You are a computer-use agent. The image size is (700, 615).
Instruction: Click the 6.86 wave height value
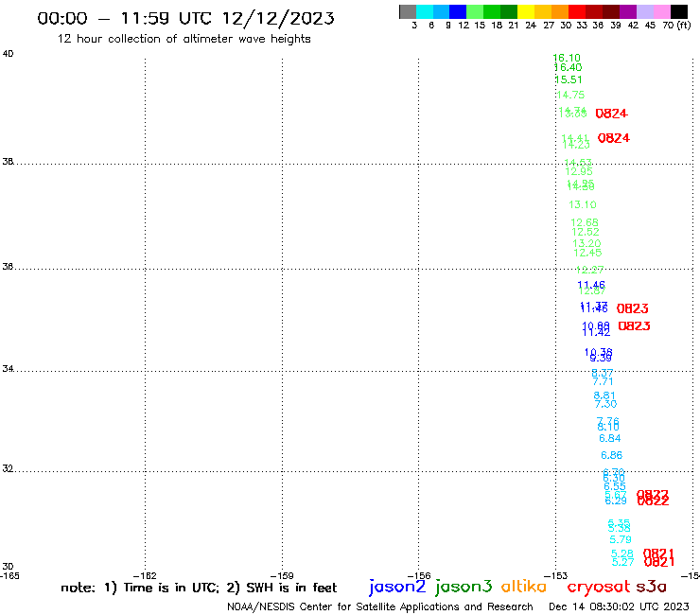point(612,455)
